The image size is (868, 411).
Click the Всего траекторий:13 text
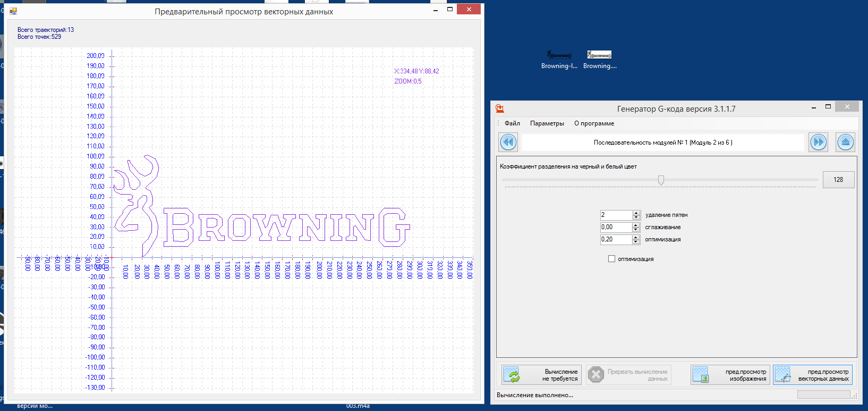click(46, 30)
